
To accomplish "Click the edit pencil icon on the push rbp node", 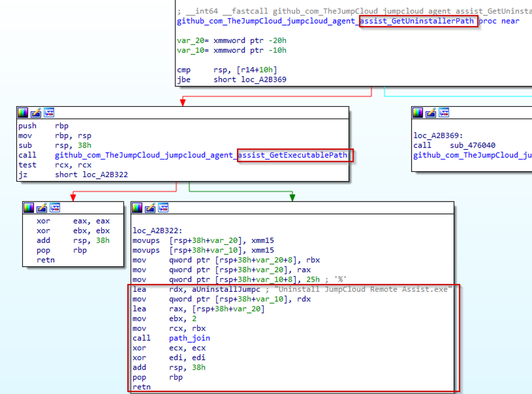I will (36, 112).
